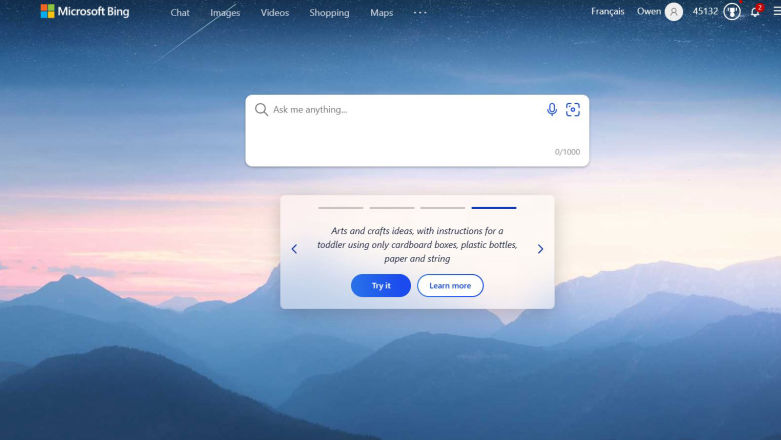The height and width of the screenshot is (440, 781).
Task: Expand the more options ellipsis menu
Action: click(420, 12)
